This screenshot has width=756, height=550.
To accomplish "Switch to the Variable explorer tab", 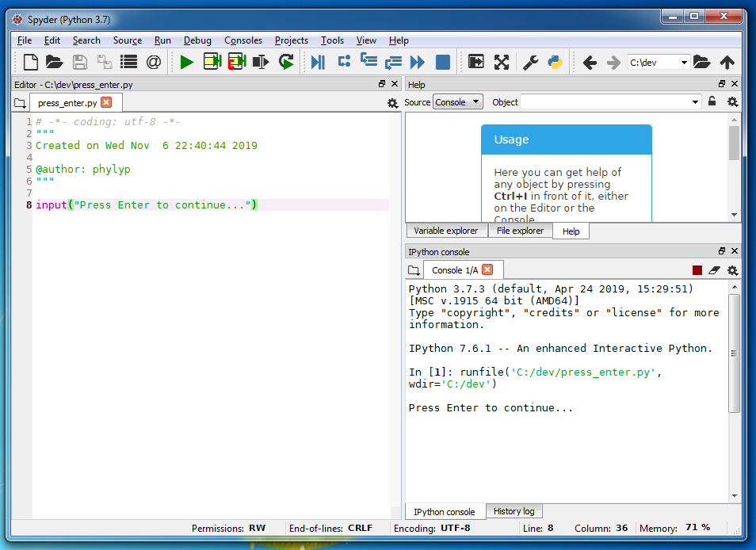I will 446,231.
